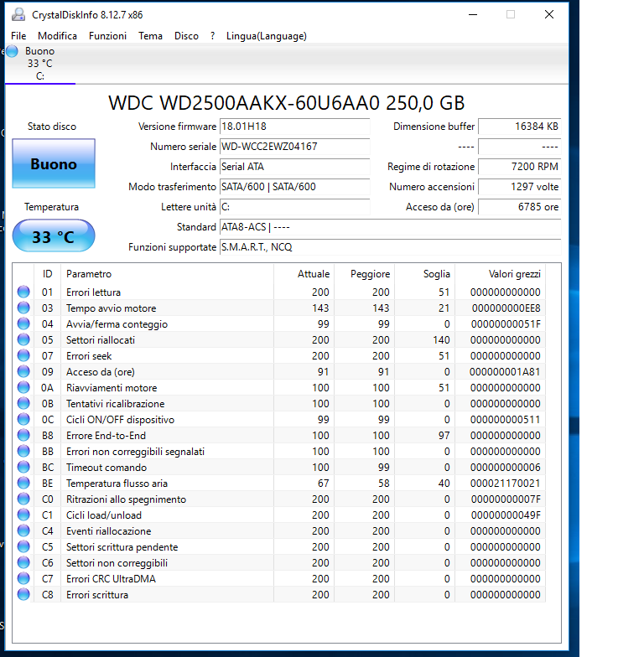
Task: Click status orb for C1 Cicli load/unload
Action: tap(23, 515)
